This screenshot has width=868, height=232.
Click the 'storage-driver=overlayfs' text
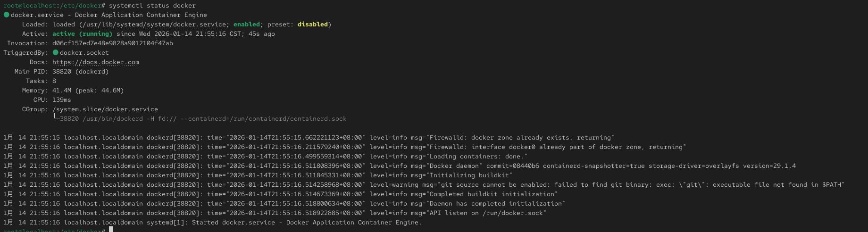point(694,166)
